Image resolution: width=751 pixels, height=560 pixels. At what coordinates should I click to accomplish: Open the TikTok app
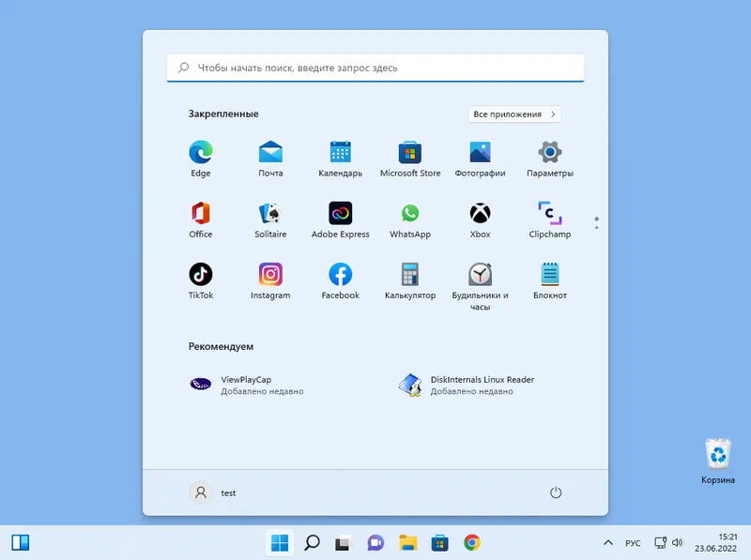click(x=201, y=281)
